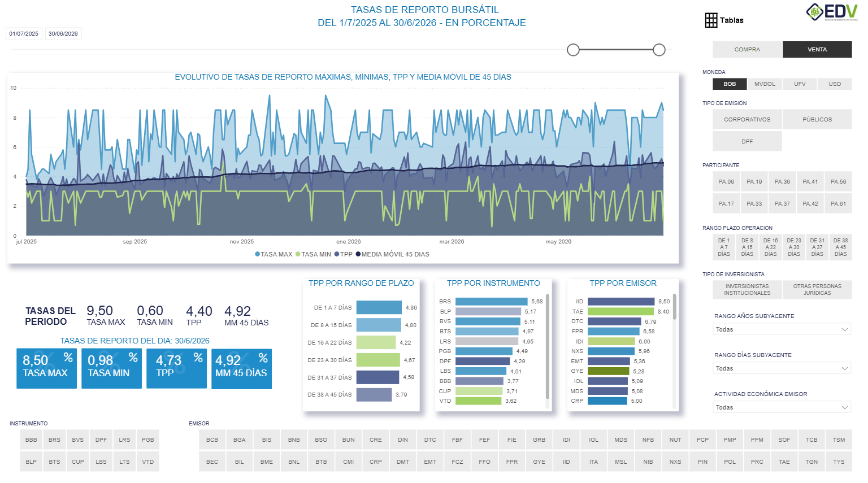This screenshot has height=483, width=868.
Task: Select participant PA.36
Action: click(782, 182)
